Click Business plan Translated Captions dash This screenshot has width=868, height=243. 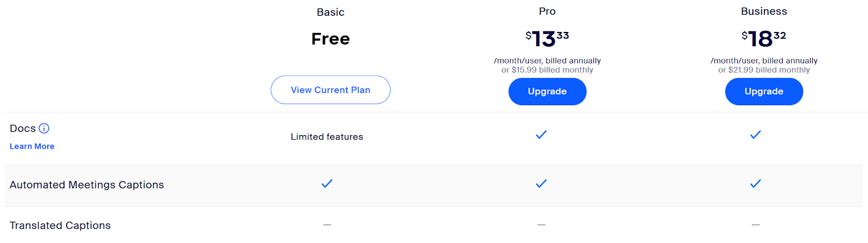(x=755, y=225)
